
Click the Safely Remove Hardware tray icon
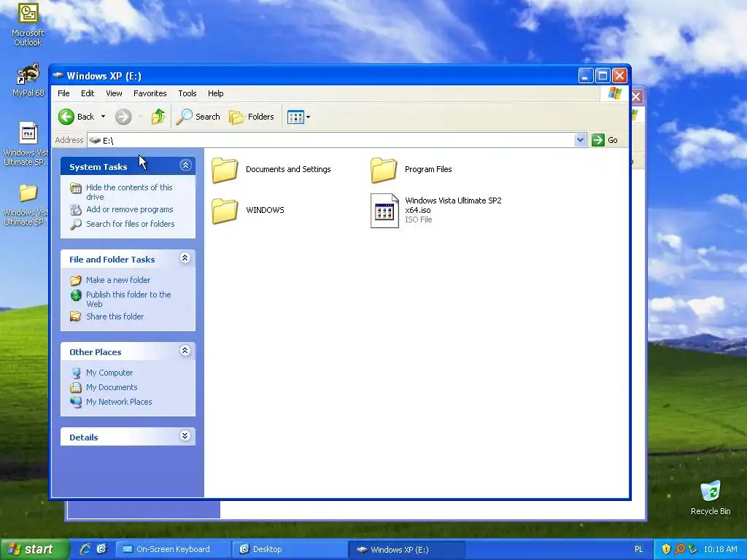click(x=692, y=549)
